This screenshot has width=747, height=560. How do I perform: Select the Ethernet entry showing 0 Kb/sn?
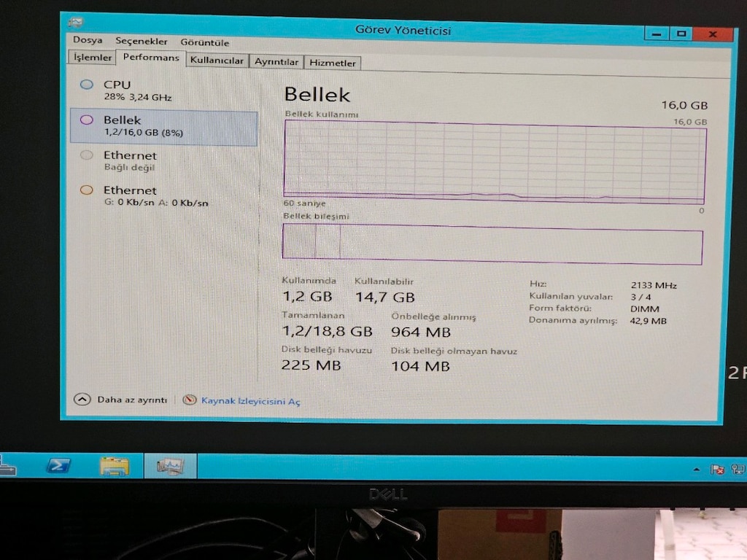[163, 196]
